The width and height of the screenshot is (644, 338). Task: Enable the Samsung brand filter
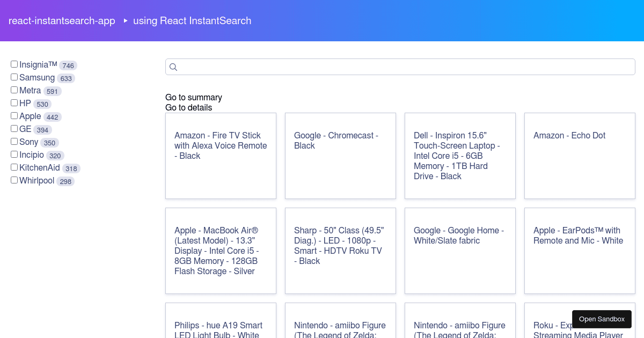(x=14, y=77)
